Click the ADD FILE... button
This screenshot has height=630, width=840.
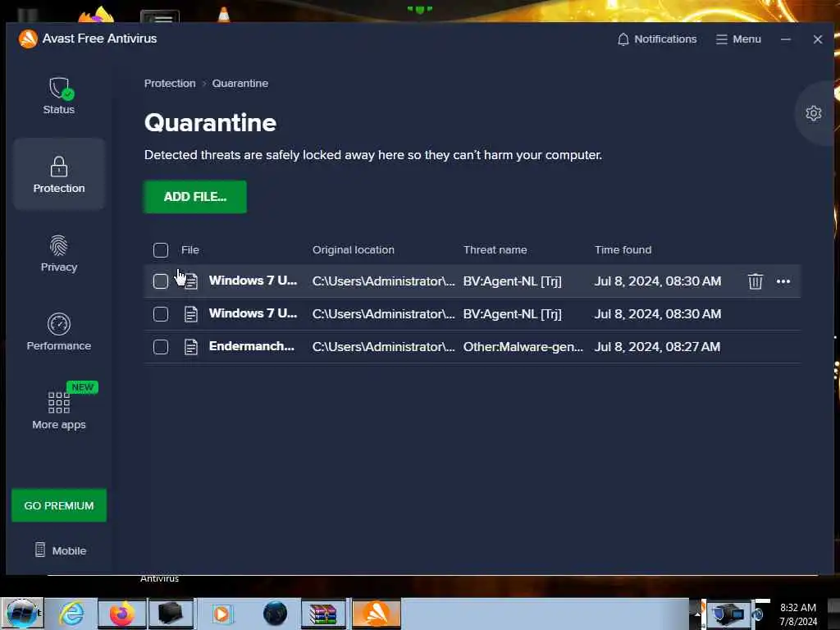(195, 197)
